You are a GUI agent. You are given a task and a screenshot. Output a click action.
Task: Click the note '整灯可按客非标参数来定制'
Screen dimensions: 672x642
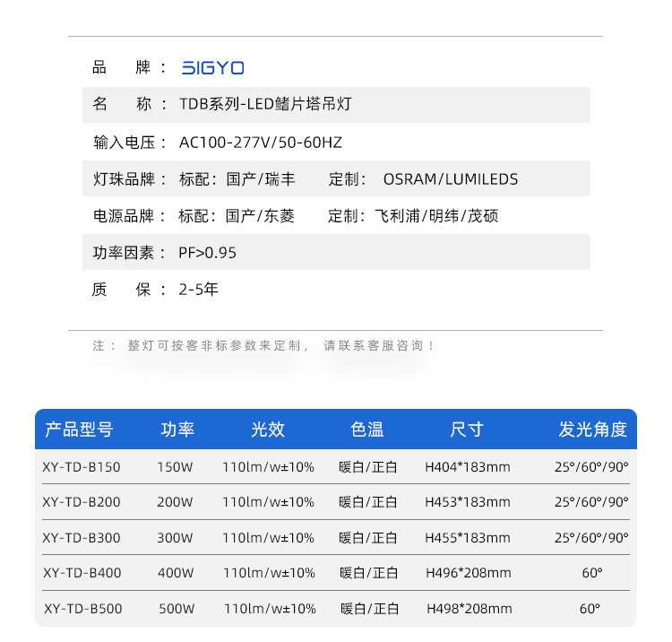pos(214,346)
